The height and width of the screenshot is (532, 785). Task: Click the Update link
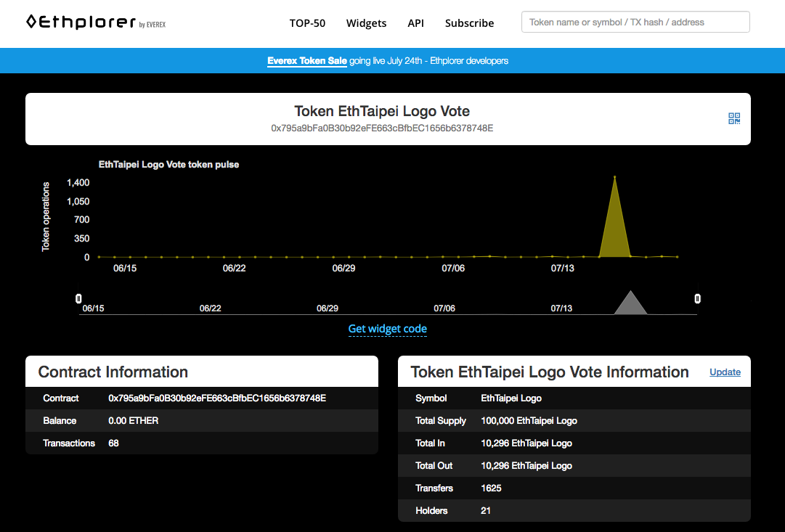tap(725, 372)
